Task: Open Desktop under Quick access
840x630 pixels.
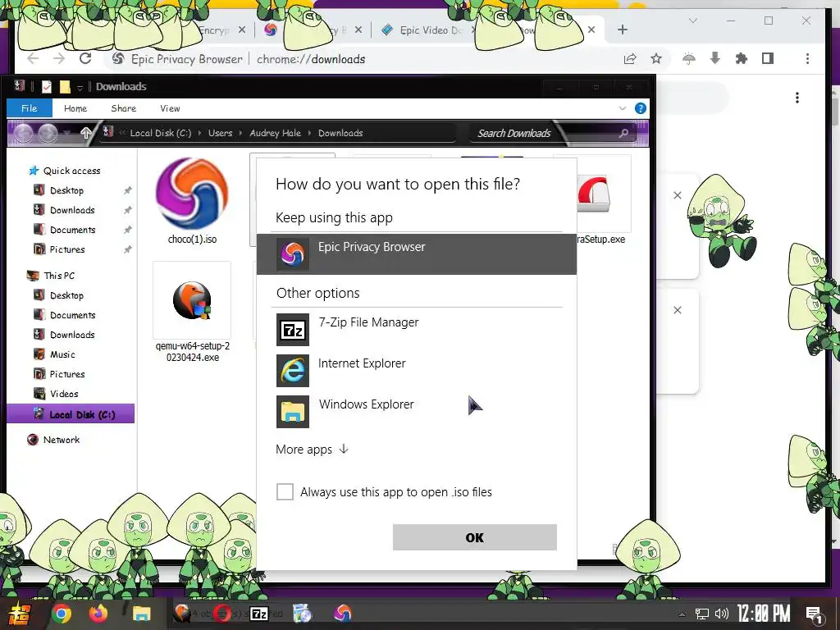Action: click(x=66, y=190)
